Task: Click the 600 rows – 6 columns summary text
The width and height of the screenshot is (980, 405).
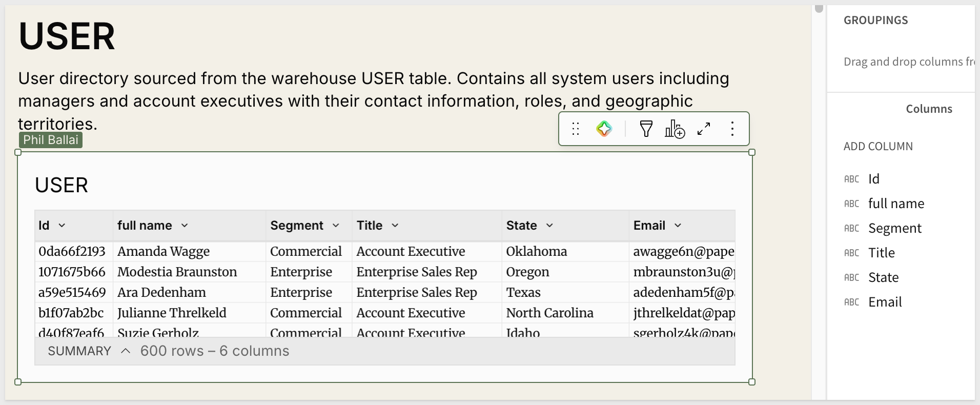Action: [215, 351]
